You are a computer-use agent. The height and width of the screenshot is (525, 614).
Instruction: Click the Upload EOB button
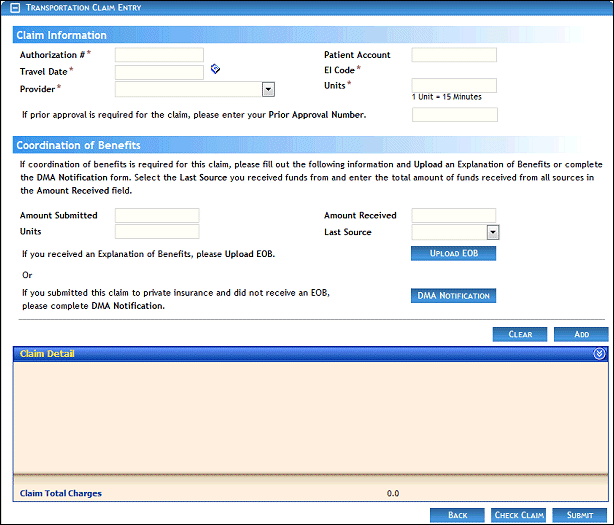(453, 254)
